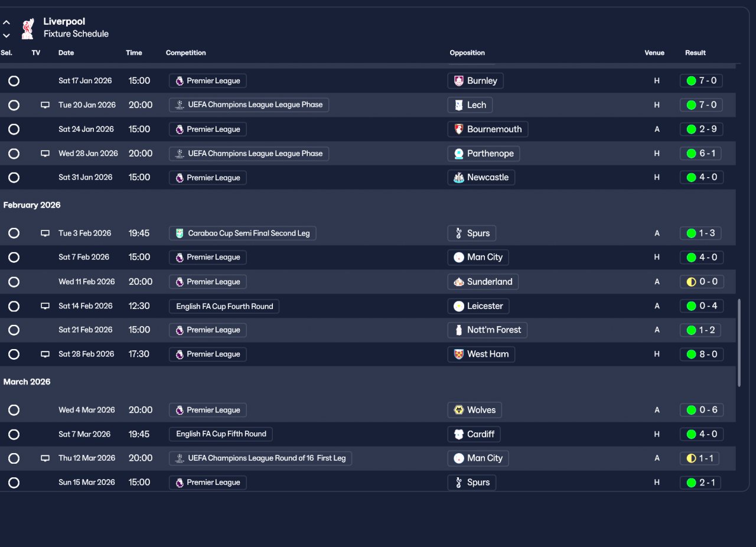Open the English FA Cup Fourth Round competition

click(x=224, y=306)
